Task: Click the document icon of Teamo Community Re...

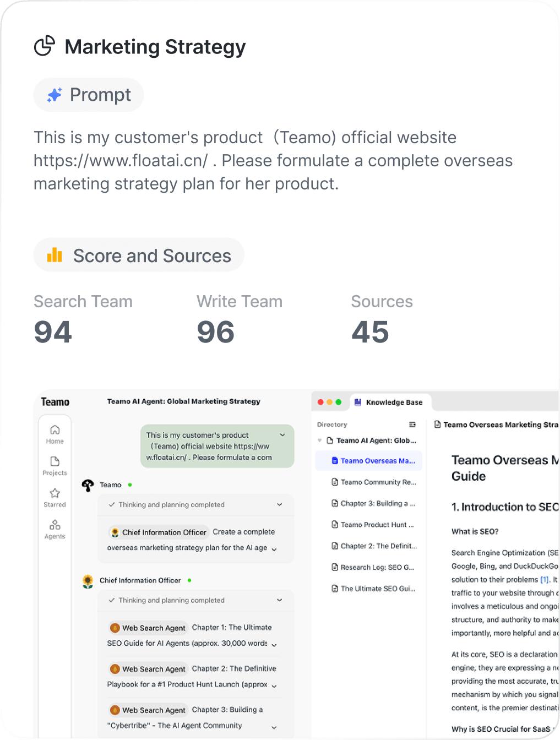Action: pyautogui.click(x=335, y=482)
